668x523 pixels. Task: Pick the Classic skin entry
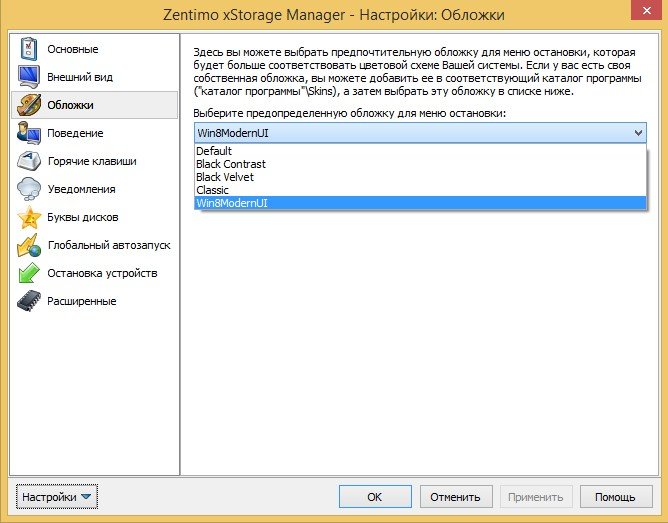click(x=212, y=190)
